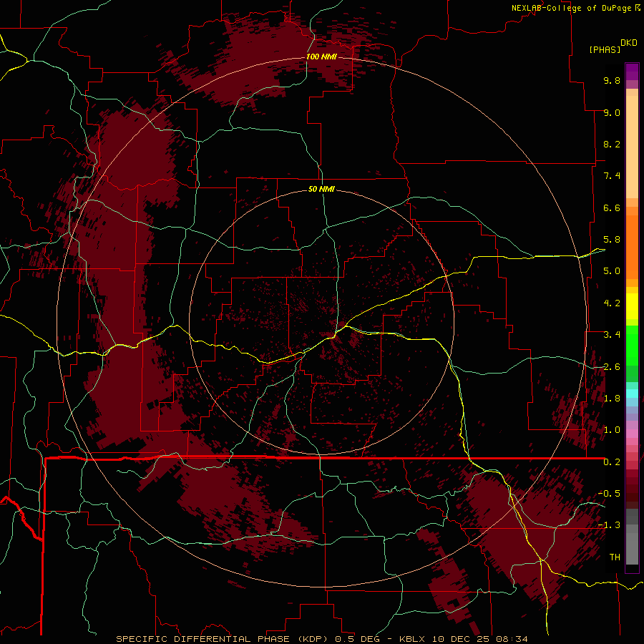644x644 pixels.
Task: Click the -1.3 scale value
Action: tap(609, 525)
